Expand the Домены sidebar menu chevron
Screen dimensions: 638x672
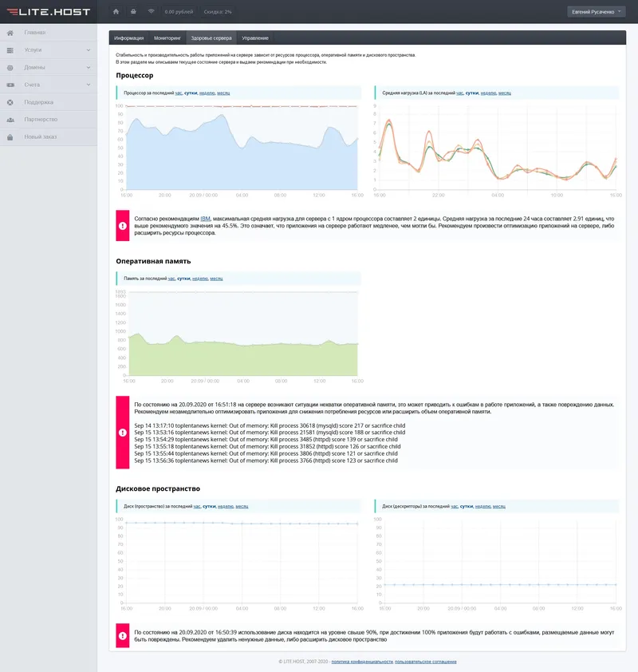[89, 67]
